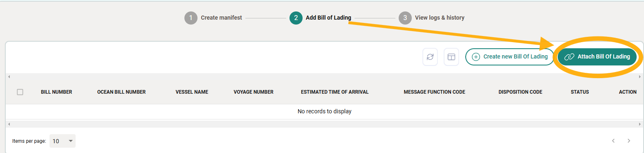
Task: Go to the previous page arrow
Action: [613, 141]
